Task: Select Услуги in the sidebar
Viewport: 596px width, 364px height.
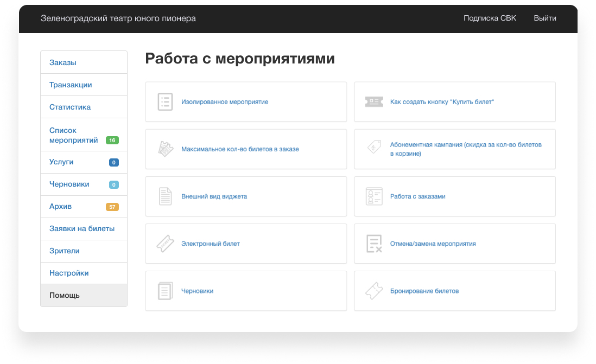Action: click(84, 162)
